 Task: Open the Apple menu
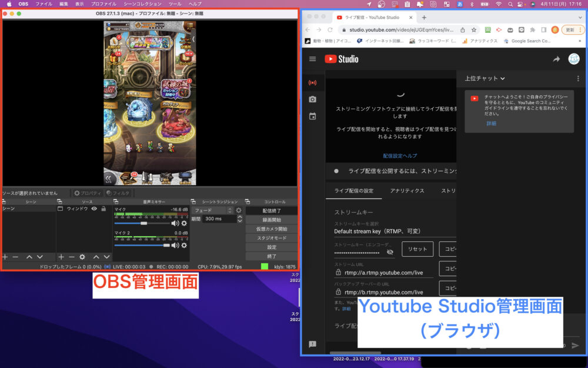[9, 4]
